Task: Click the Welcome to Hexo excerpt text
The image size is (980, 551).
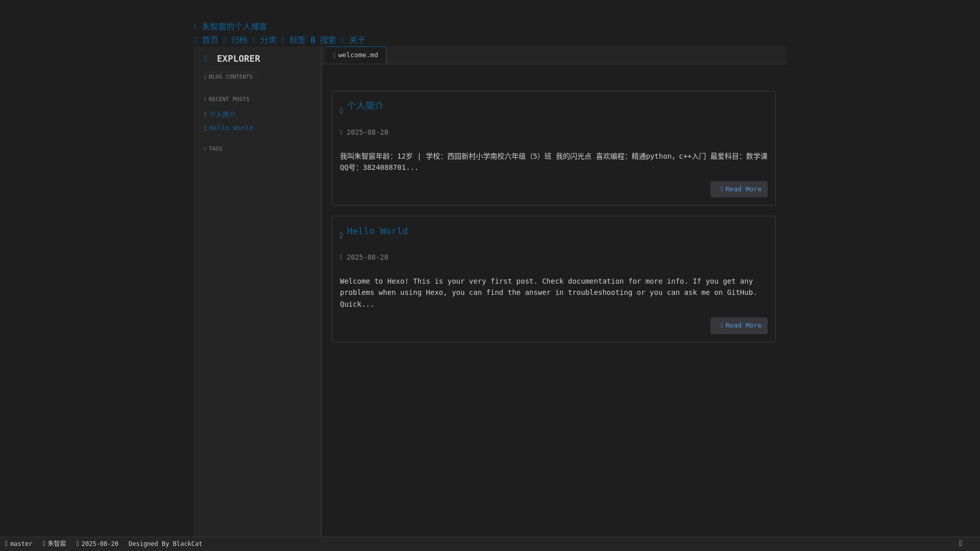Action: coord(549,292)
